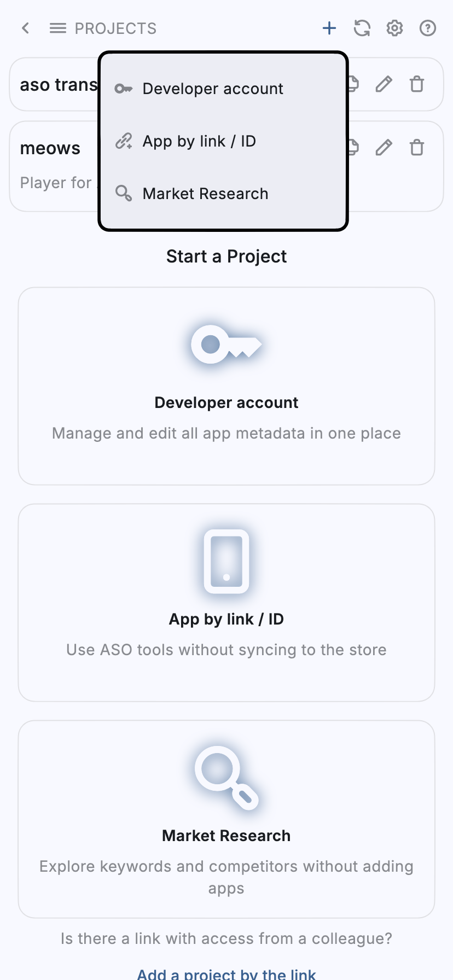Select the meows project entry

click(50, 147)
